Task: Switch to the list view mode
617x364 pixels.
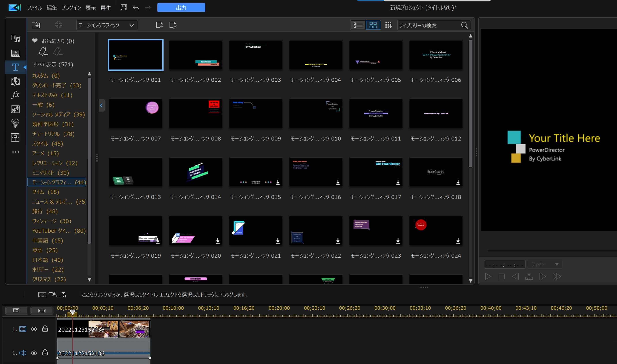Action: [358, 25]
